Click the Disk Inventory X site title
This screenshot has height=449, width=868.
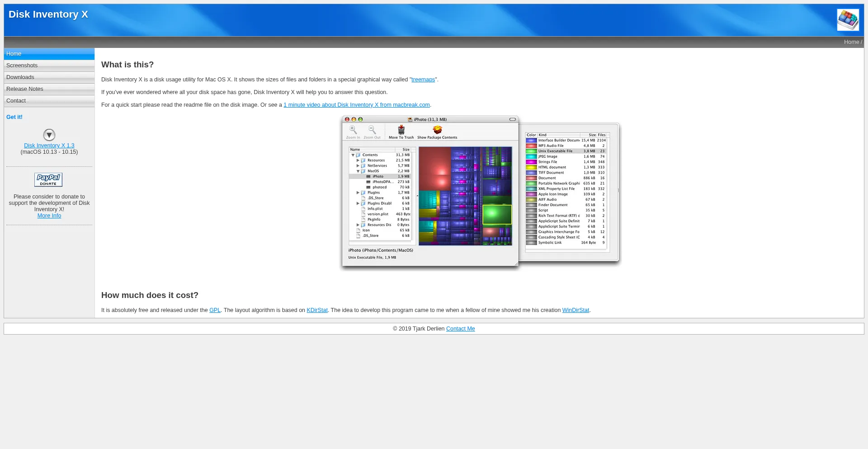coord(48,14)
